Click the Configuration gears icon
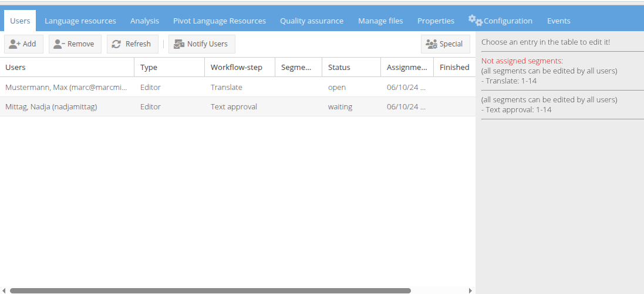 [x=475, y=21]
